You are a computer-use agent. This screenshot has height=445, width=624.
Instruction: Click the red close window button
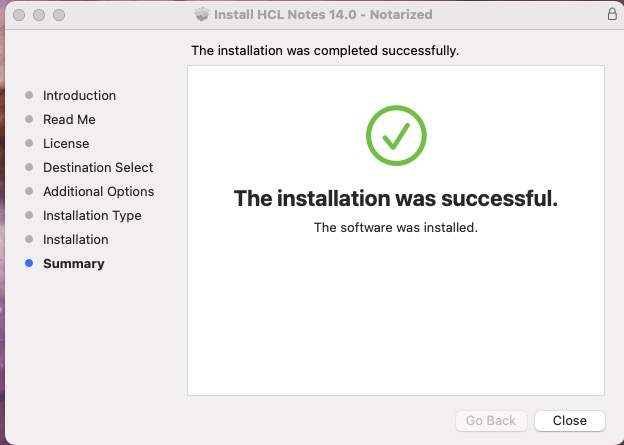tap(19, 16)
